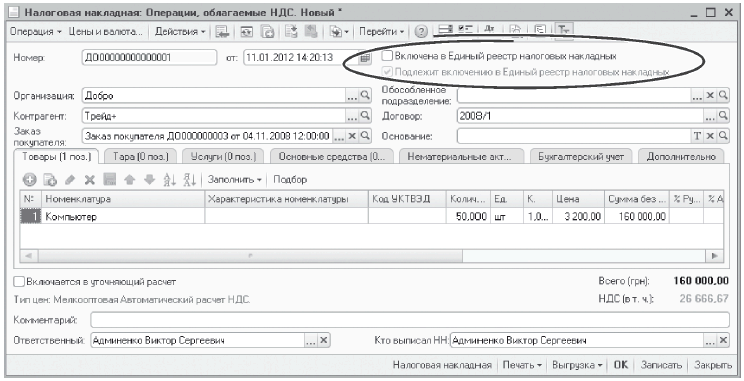The image size is (744, 381).
Task: Click the Закрыть button
Action: pyautogui.click(x=713, y=365)
